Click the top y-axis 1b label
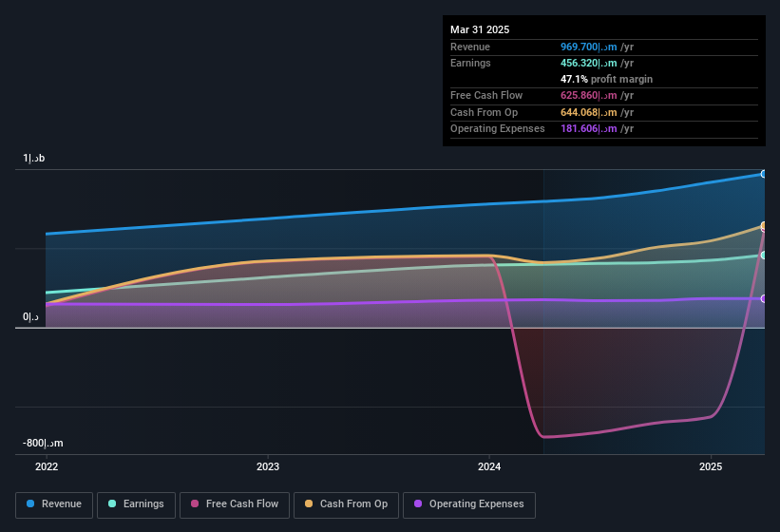This screenshot has height=532, width=780. 34,158
